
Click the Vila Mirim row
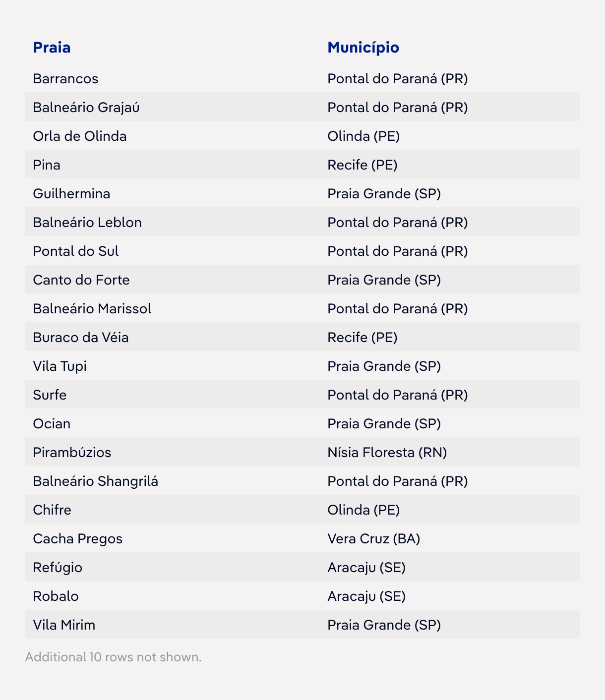click(x=302, y=625)
